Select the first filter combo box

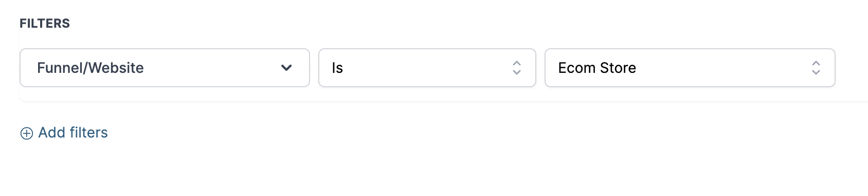(165, 68)
